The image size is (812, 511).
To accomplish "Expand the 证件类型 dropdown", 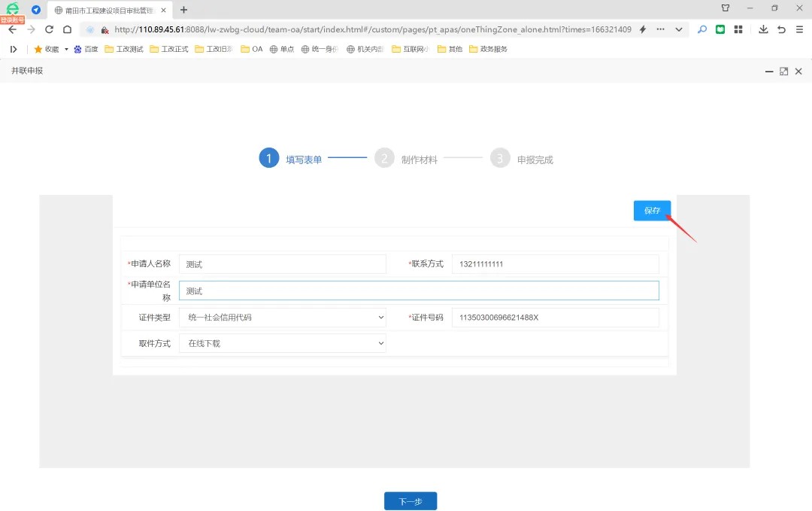I will click(282, 318).
